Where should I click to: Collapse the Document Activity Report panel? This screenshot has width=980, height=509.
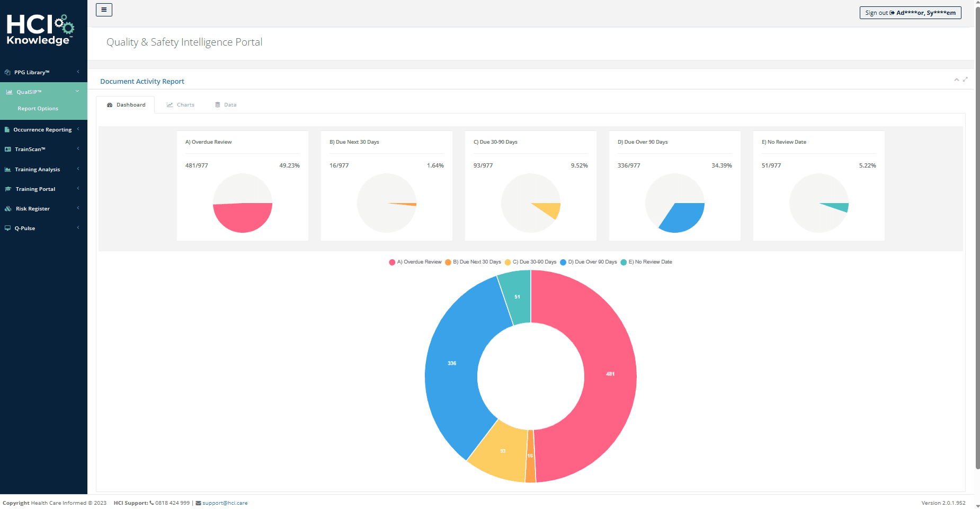coord(956,80)
